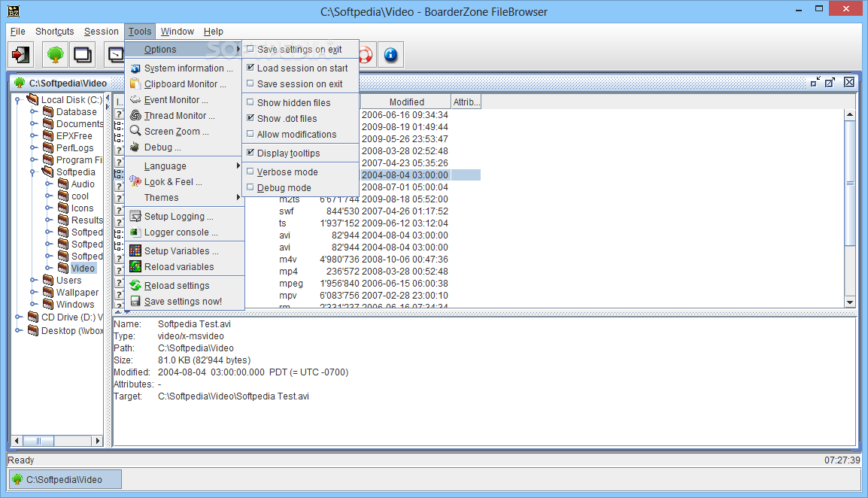Expand the Themes submenu
This screenshot has width=868, height=498.
185,198
